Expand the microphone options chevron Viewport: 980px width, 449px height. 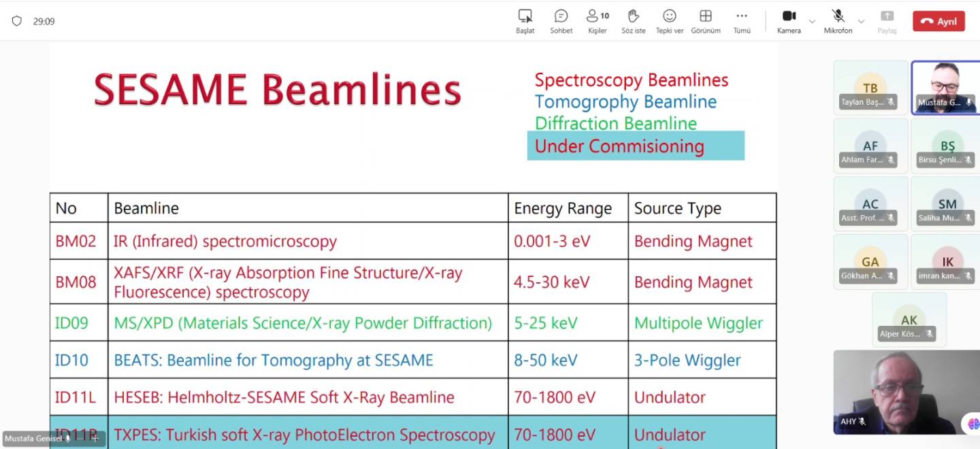[x=861, y=22]
